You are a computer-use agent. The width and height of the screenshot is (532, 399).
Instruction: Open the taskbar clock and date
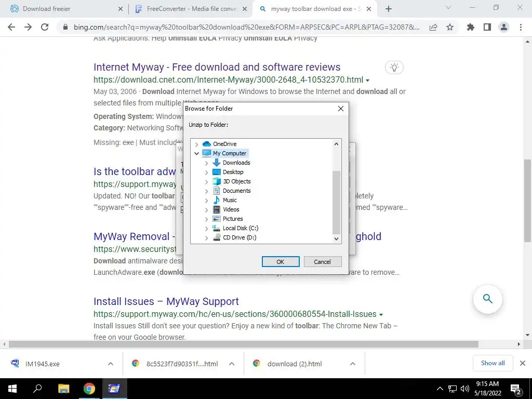487,389
